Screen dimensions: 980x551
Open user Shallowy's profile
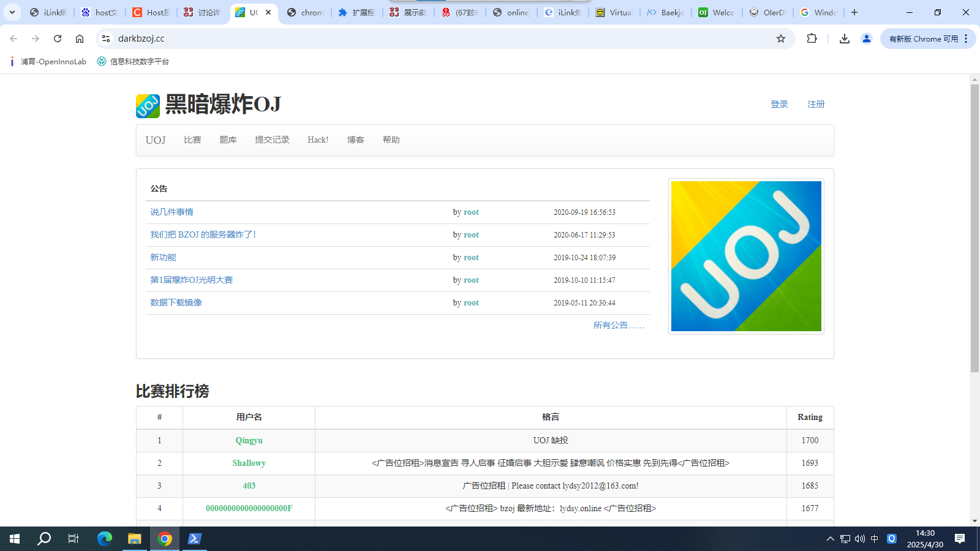(249, 463)
